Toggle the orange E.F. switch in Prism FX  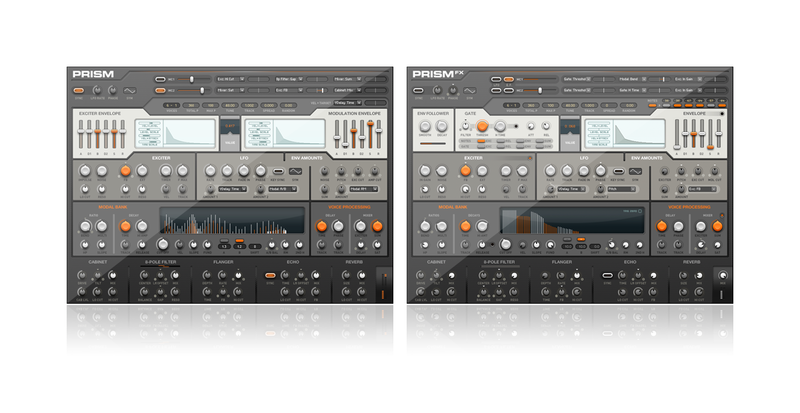pyautogui.click(x=509, y=79)
